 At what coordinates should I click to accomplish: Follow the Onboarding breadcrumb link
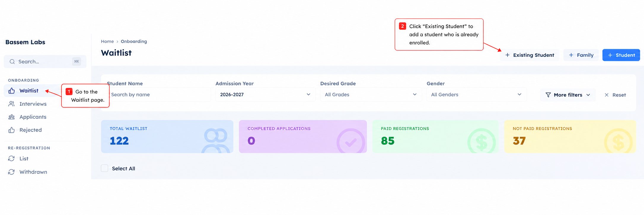[x=134, y=41]
